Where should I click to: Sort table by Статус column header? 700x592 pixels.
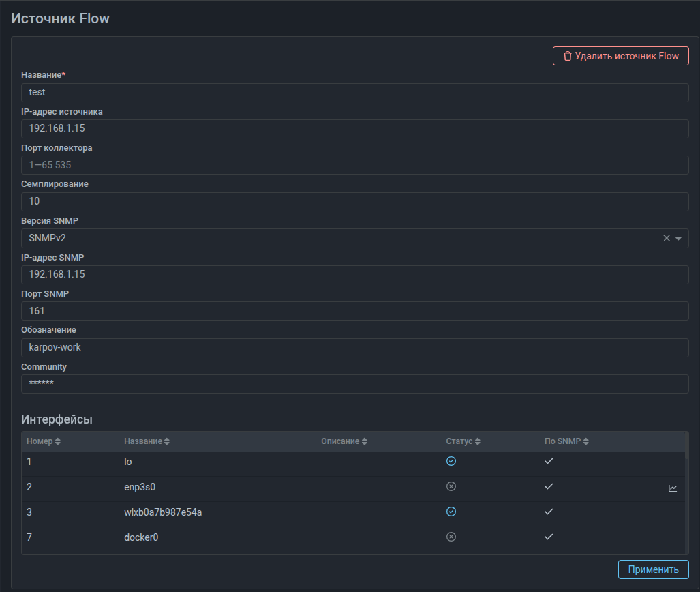(463, 441)
